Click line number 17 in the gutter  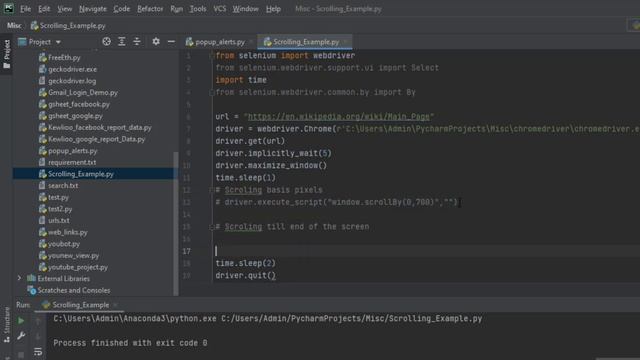click(186, 251)
